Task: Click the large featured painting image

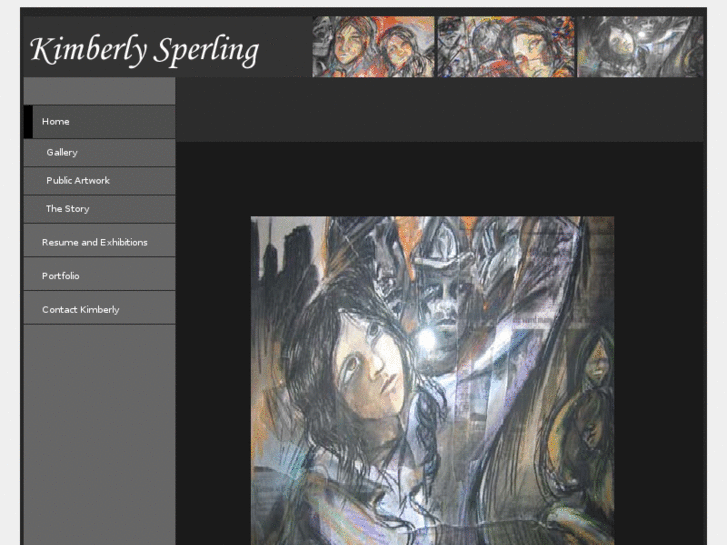Action: tap(432, 380)
